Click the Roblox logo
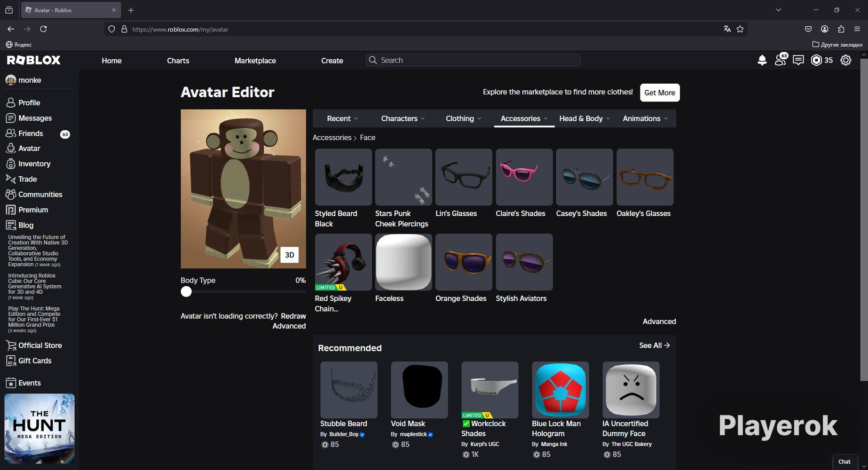Screen dimensions: 868x470 pos(34,60)
